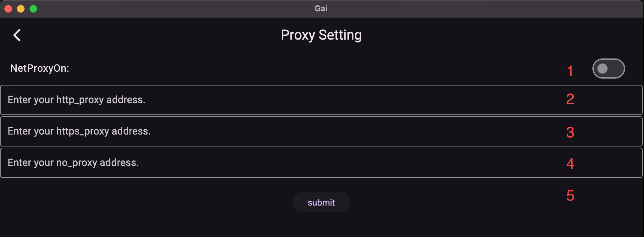
Task: Click the red number 4 marker
Action: click(x=570, y=163)
